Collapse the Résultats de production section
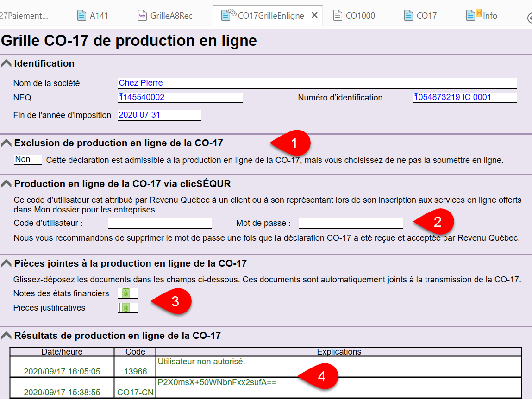This screenshot has width=532, height=399. point(6,336)
